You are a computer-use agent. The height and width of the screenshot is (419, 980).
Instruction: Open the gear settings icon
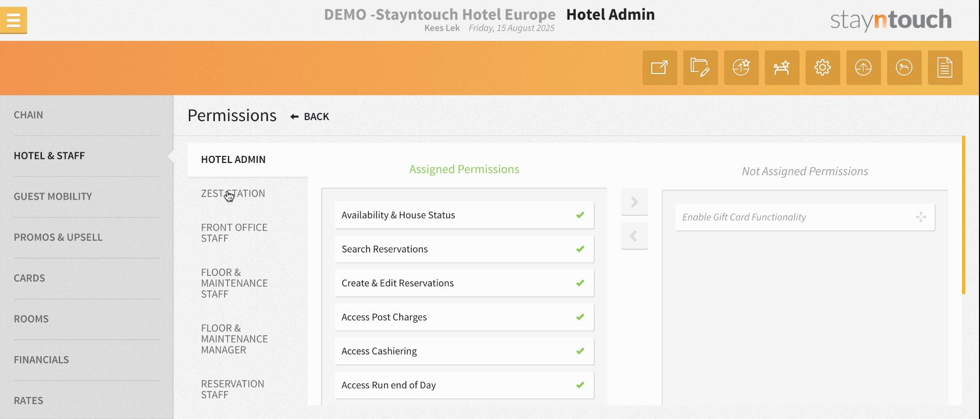click(823, 67)
